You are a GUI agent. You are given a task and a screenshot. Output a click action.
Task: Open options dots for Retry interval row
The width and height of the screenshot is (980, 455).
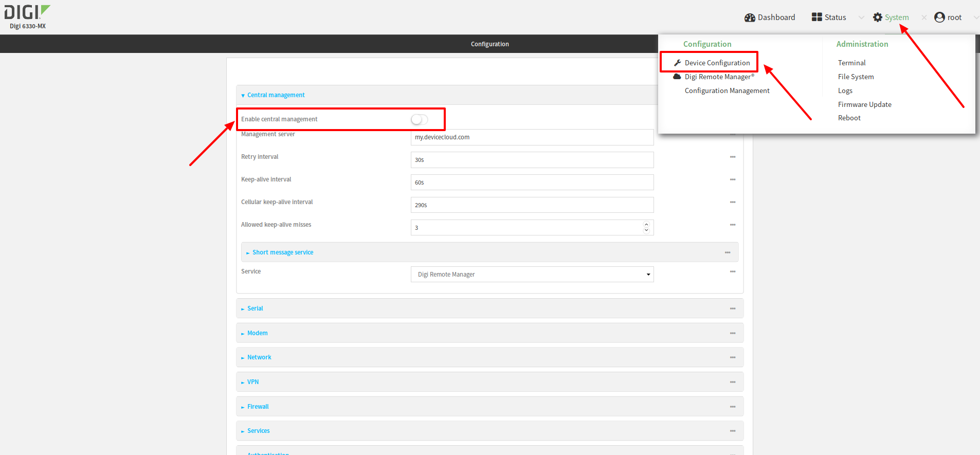click(x=733, y=157)
